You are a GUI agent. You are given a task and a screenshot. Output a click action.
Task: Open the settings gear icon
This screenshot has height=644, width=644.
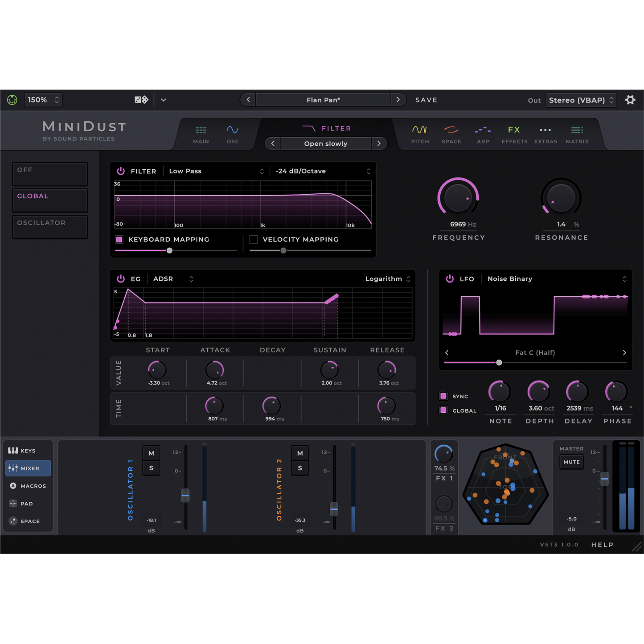pos(630,100)
